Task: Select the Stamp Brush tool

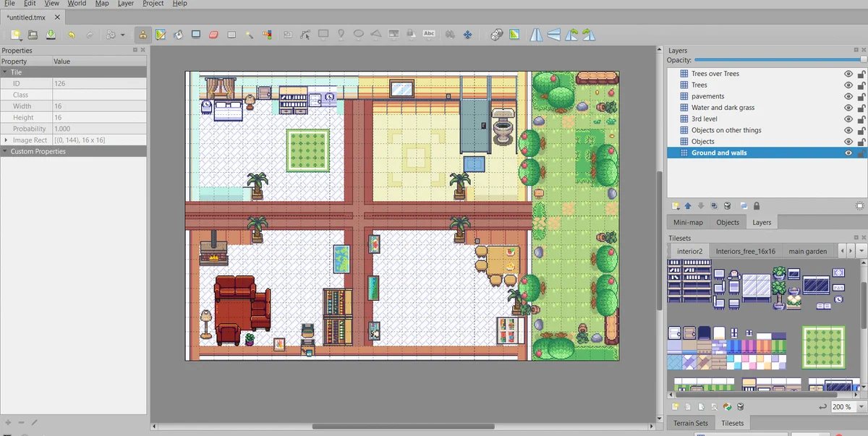Action: point(142,34)
